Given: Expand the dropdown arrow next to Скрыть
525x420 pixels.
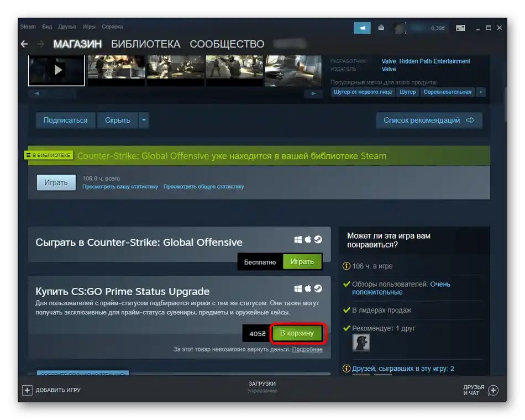Looking at the screenshot, I should coord(144,120).
